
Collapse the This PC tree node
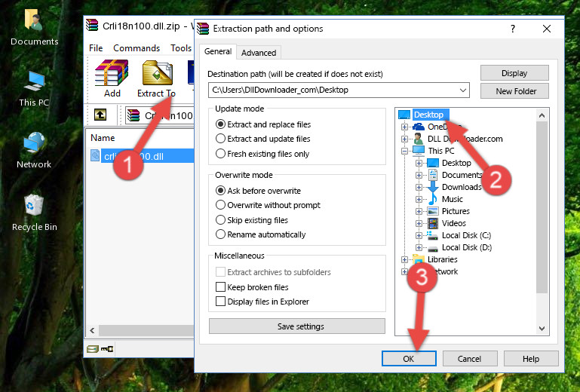404,151
